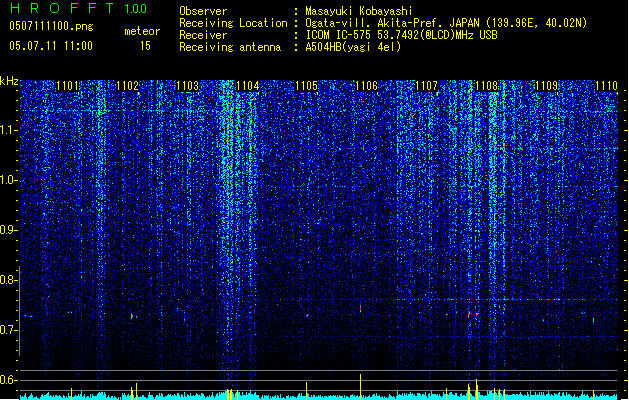Click the kHz axis unit label
This screenshot has width=629, height=400.
click(9, 81)
